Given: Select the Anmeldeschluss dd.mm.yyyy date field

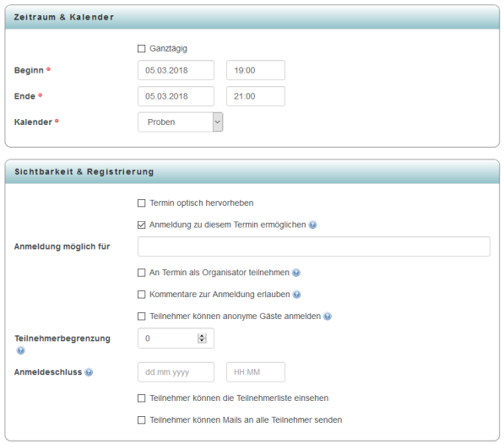Looking at the screenshot, I should coord(176,372).
